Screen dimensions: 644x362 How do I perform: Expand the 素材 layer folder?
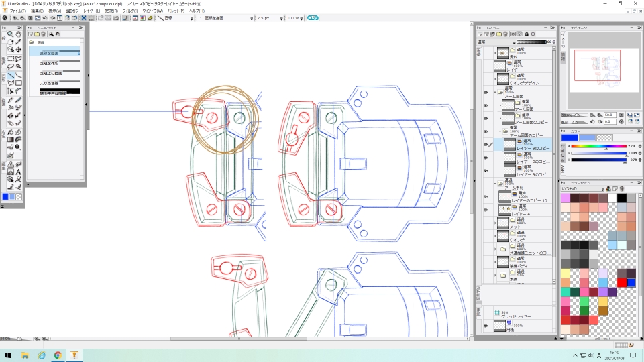pos(495,53)
